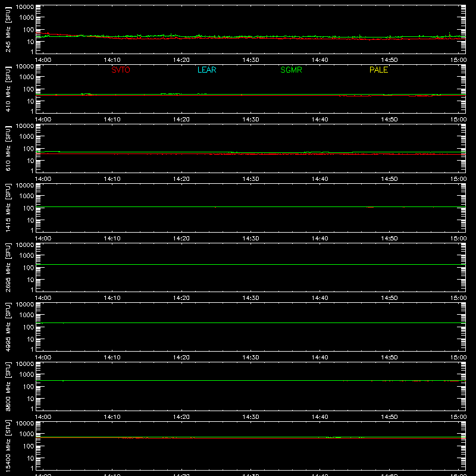This screenshot has height=476, width=476.
Task: Click the 100 tick on 8800 MHz axis
Action: 29,387
